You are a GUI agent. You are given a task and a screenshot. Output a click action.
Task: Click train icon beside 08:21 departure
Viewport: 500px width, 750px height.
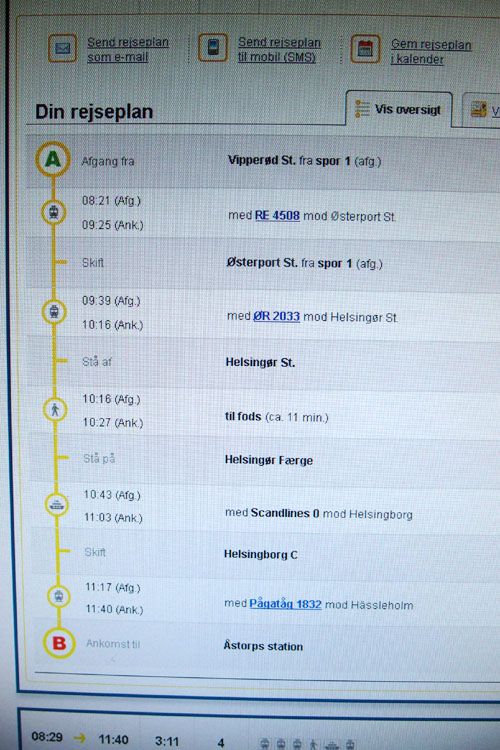(x=54, y=212)
